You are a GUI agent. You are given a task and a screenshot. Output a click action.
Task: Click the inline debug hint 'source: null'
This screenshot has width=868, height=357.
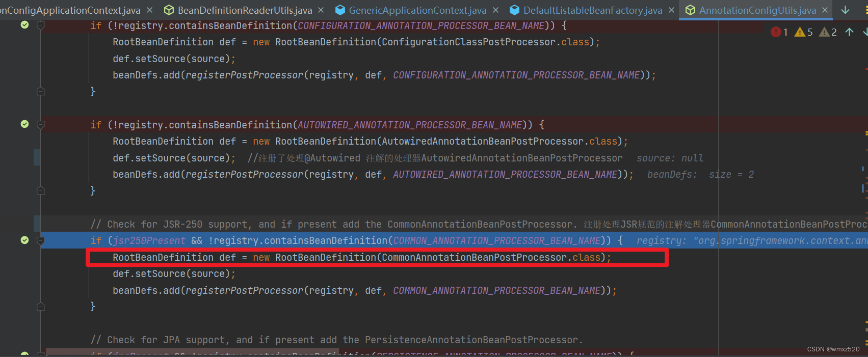670,158
